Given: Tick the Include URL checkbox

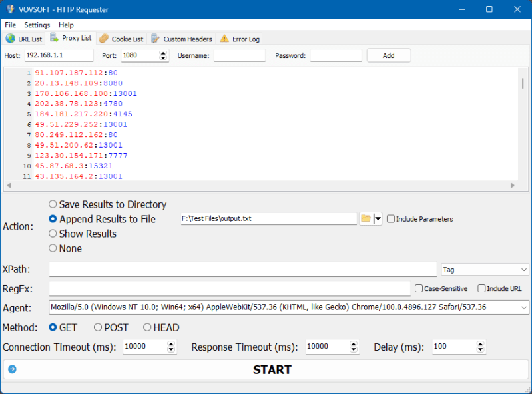Looking at the screenshot, I should (x=481, y=288).
